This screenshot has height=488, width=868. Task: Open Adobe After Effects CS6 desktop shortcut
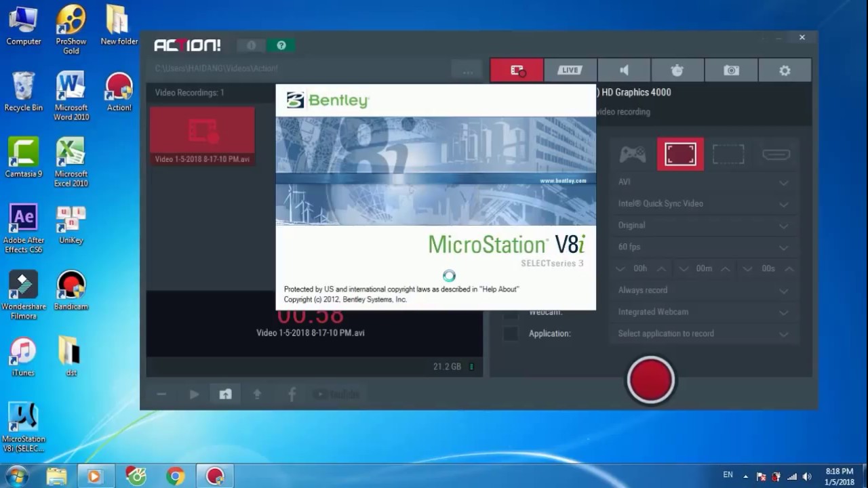(x=24, y=228)
